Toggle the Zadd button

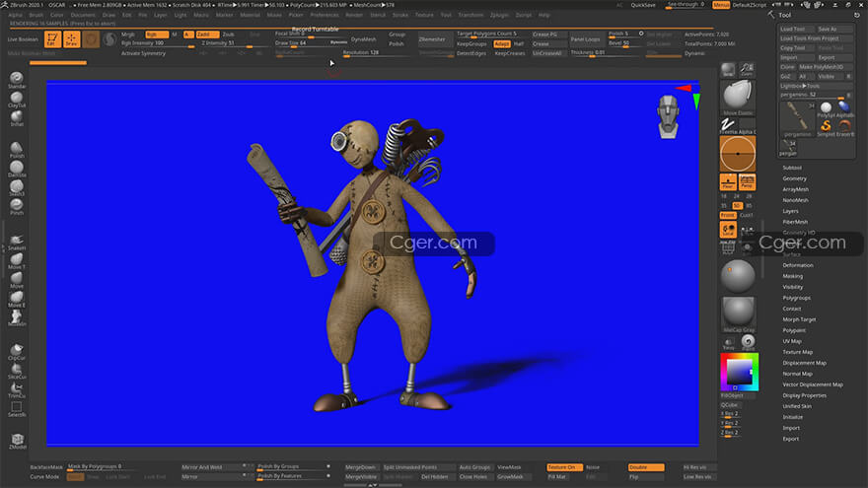(x=206, y=35)
